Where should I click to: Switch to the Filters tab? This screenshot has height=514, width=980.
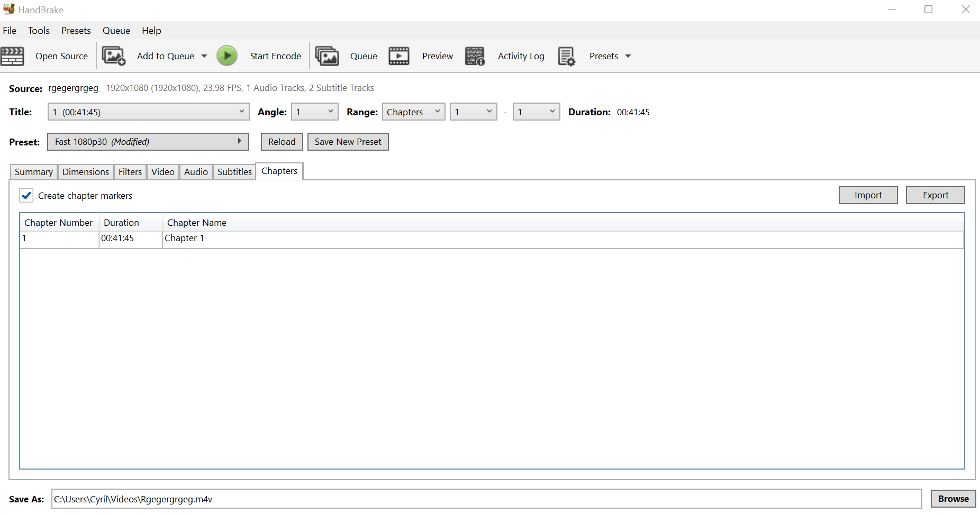click(x=130, y=172)
